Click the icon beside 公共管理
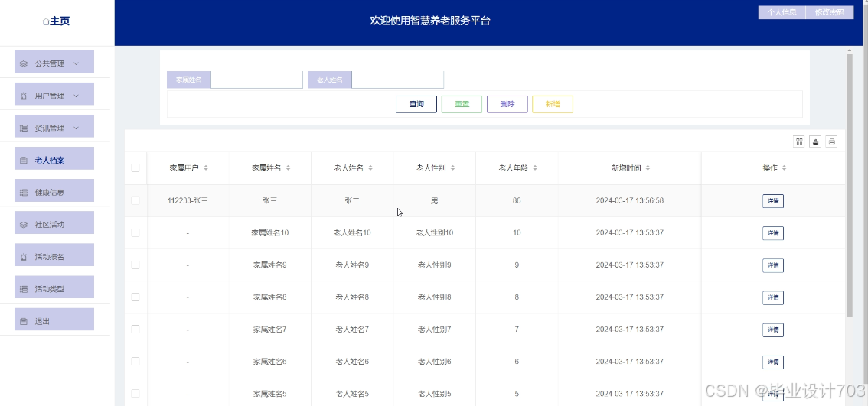 23,63
